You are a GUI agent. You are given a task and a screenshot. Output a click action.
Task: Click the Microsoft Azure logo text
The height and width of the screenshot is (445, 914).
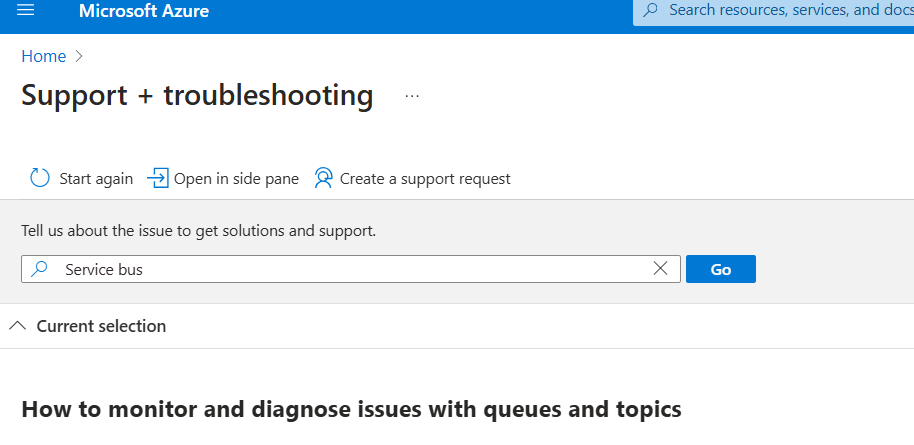pos(144,11)
